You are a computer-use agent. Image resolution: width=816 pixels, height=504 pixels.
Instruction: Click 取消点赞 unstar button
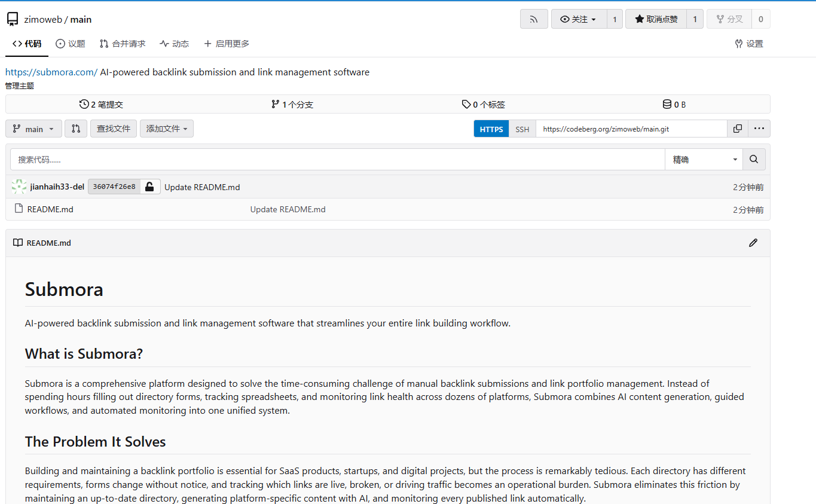(x=656, y=19)
